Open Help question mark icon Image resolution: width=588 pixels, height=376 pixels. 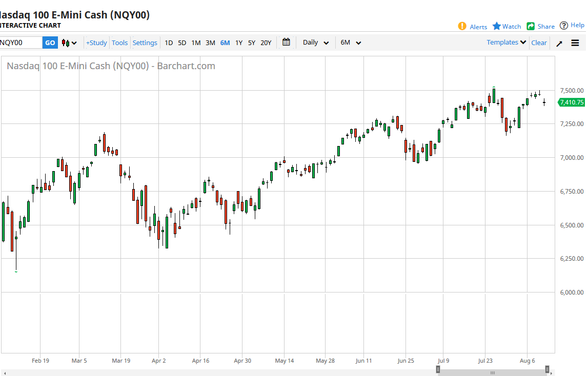coord(564,25)
